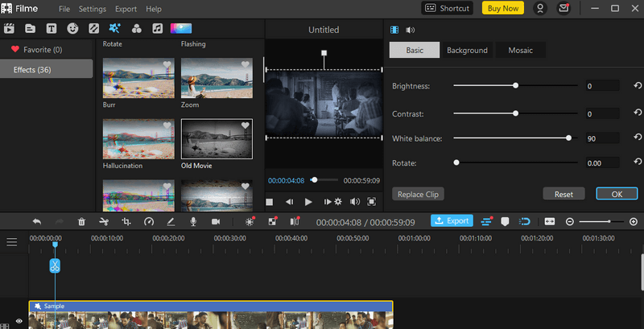Click the Undo arrow in timeline toolbar
Screen dimensions: 644x329
37,221
